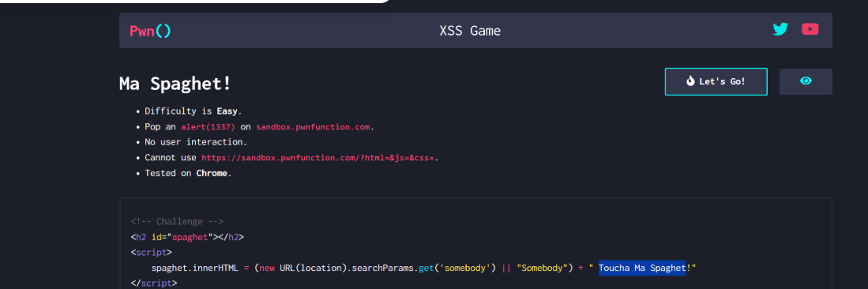Click the Difficulty is Easy bullet
This screenshot has height=289, width=868.
point(194,111)
